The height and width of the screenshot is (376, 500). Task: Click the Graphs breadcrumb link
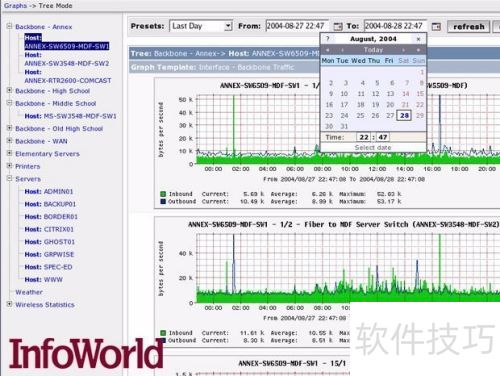pos(15,6)
